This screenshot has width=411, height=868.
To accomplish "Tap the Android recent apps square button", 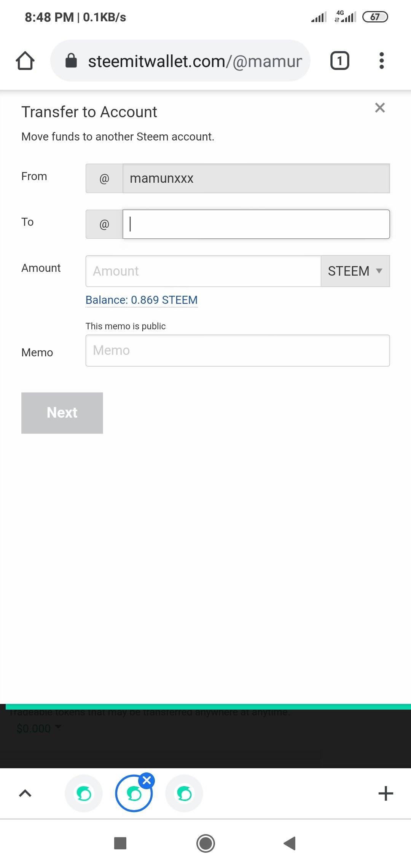I will 120,843.
